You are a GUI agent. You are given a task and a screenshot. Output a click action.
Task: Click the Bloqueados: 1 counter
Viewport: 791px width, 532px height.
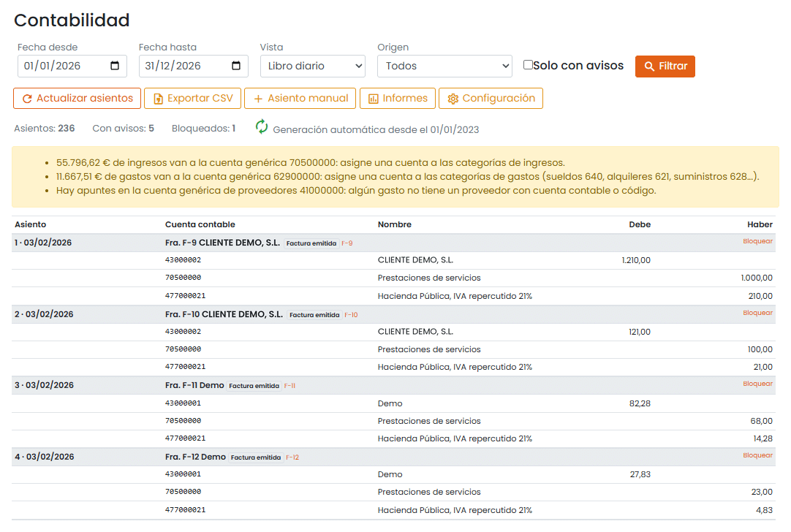[x=203, y=129]
